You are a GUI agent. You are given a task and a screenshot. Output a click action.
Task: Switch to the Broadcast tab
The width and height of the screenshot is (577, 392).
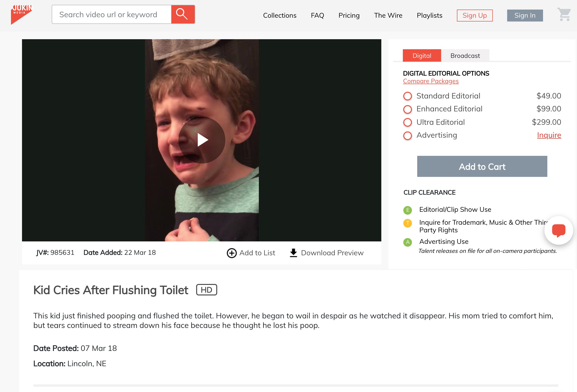(x=465, y=56)
